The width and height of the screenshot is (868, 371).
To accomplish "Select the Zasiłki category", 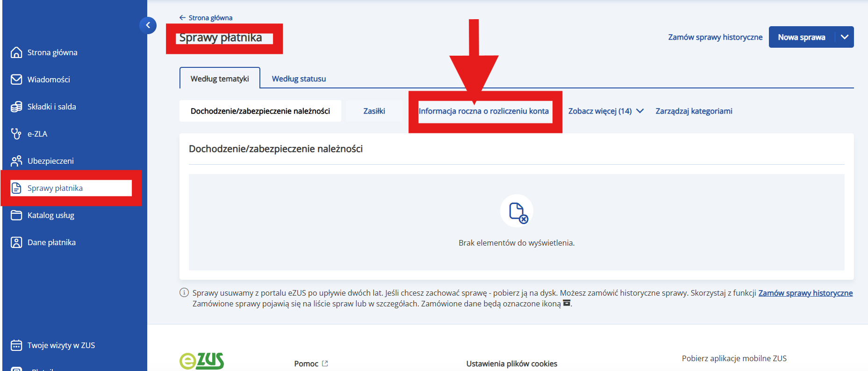I will click(x=374, y=111).
